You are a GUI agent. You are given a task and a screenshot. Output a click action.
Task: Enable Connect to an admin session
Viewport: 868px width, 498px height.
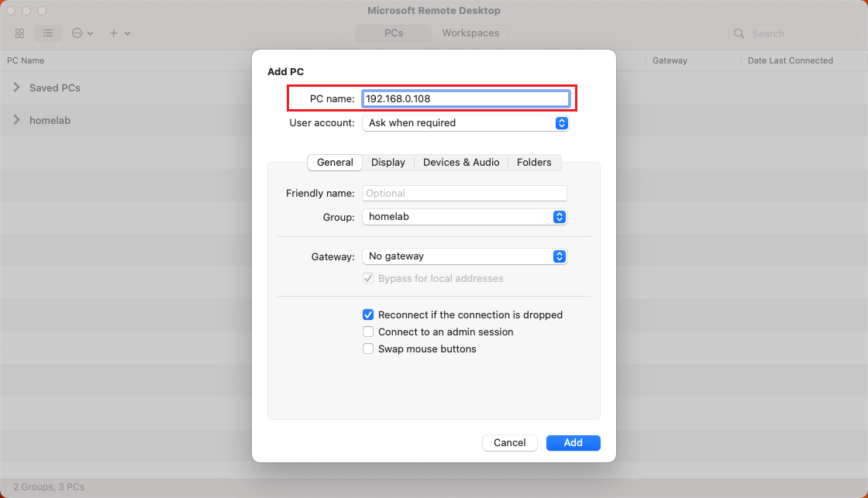point(368,332)
